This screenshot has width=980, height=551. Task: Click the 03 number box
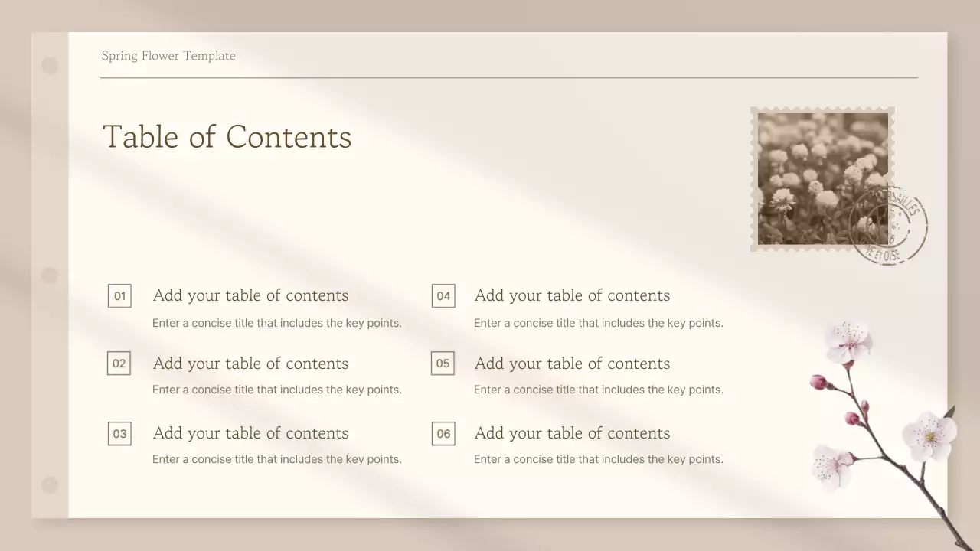pyautogui.click(x=119, y=434)
